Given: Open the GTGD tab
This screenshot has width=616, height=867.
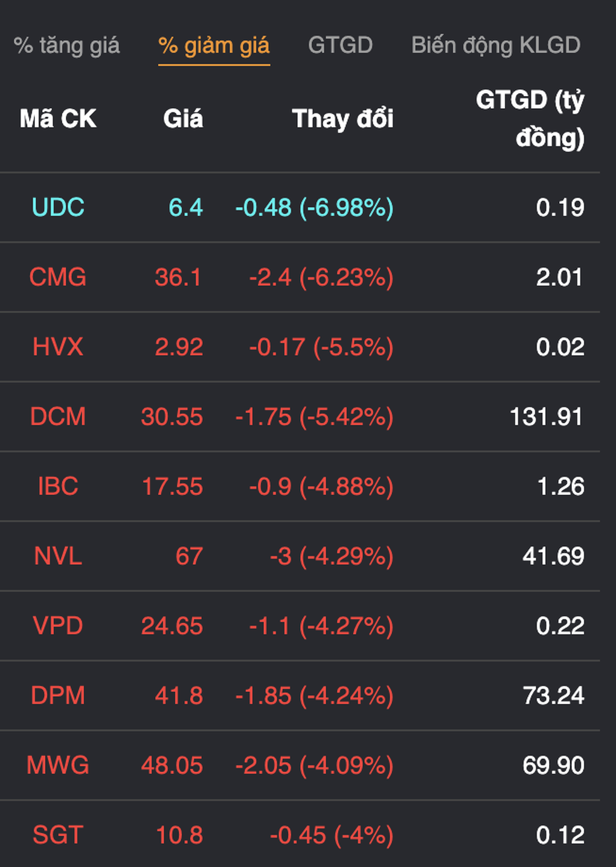Looking at the screenshot, I should pos(340,45).
